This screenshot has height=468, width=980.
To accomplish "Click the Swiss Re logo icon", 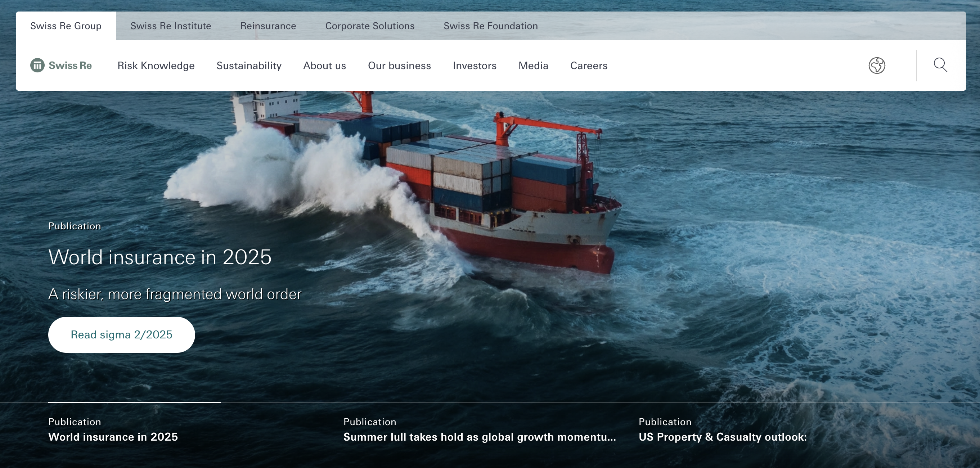I will click(x=37, y=66).
